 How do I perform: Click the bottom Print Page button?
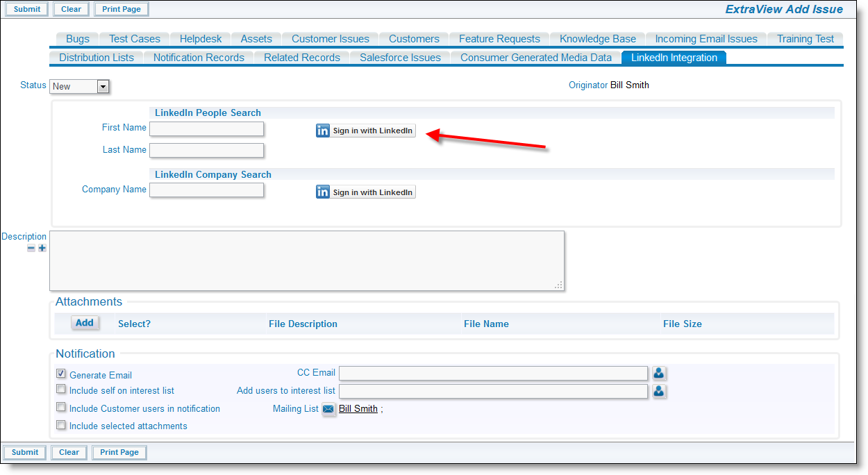click(119, 452)
